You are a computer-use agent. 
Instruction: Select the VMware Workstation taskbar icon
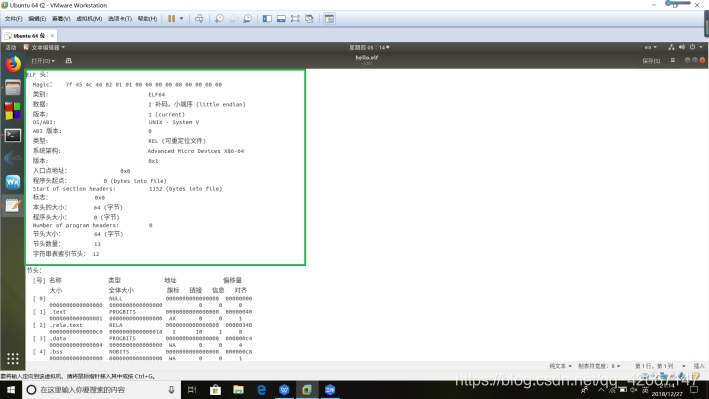[307, 390]
